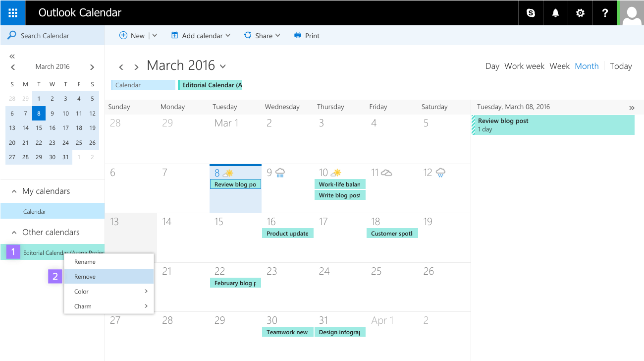Toggle visibility of Calendar under My calendars

tap(35, 211)
